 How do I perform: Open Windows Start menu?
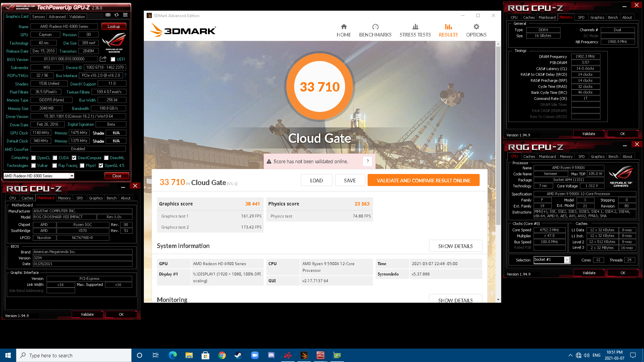8,355
